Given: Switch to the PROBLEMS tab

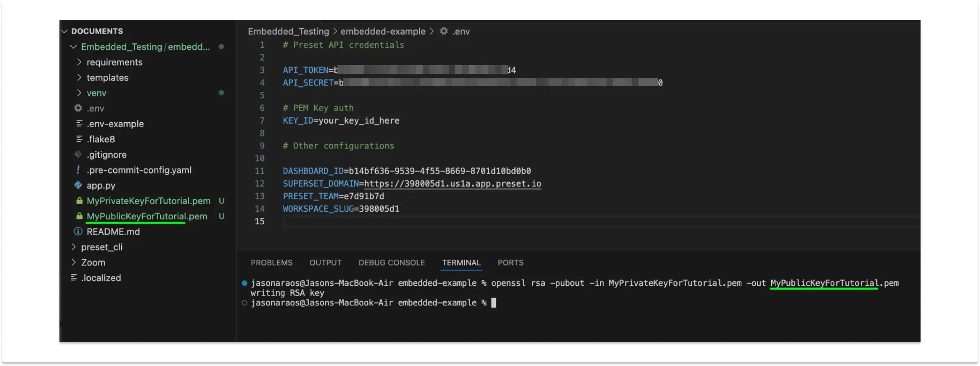Looking at the screenshot, I should [x=271, y=263].
